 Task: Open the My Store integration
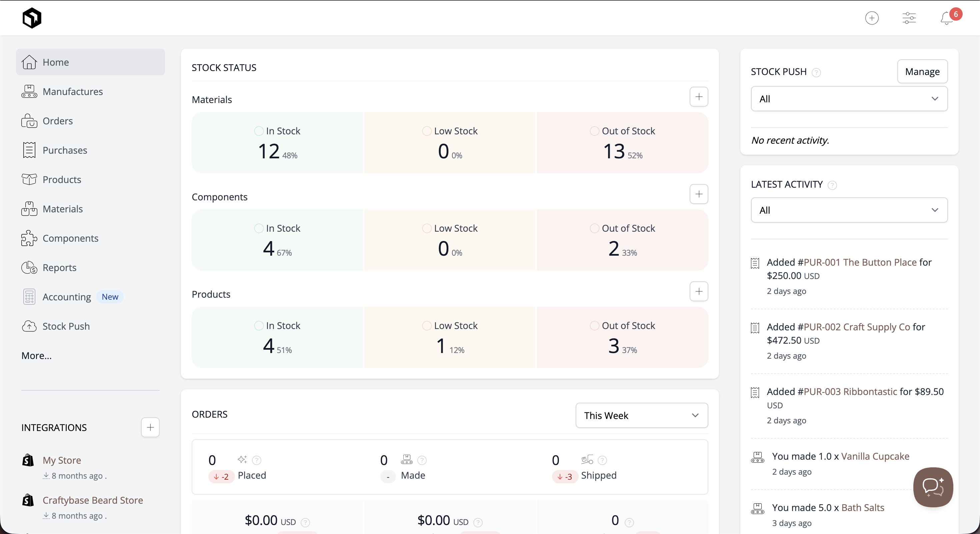pos(62,460)
